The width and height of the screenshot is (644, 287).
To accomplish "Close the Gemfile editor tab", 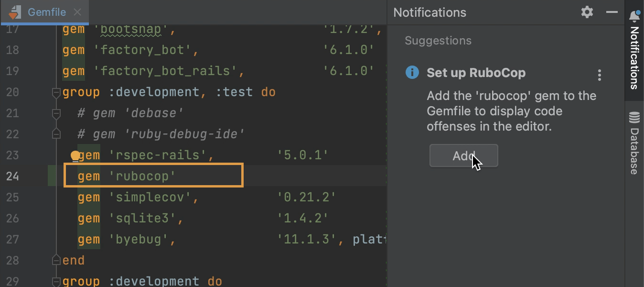I will [x=78, y=12].
